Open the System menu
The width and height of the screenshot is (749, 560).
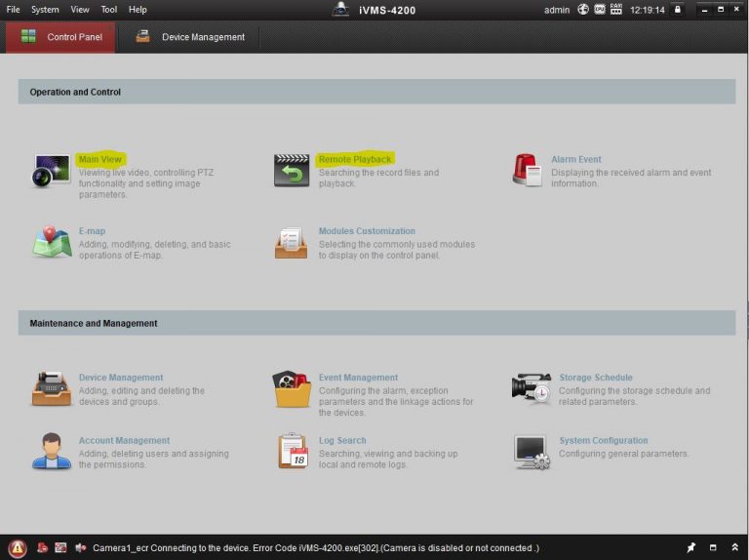[45, 10]
